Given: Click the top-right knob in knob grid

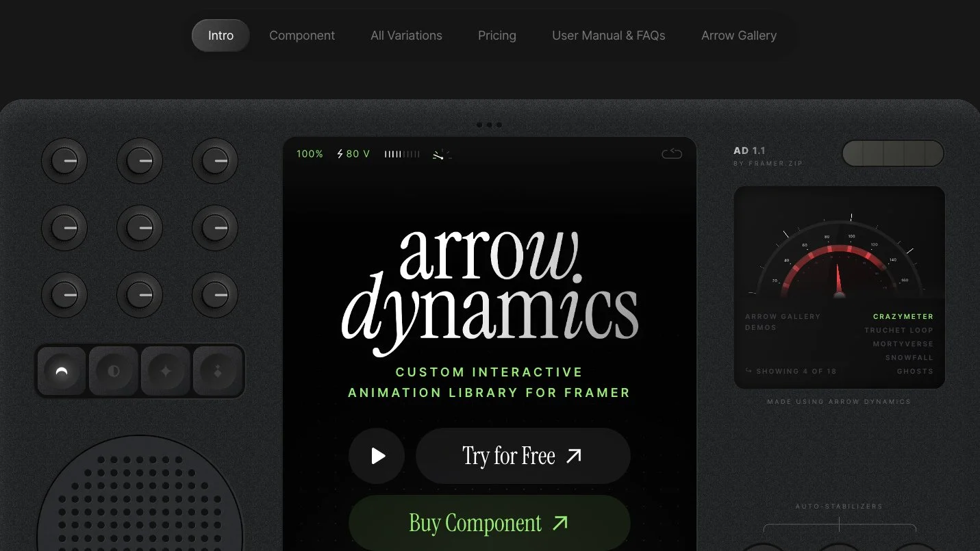Looking at the screenshot, I should (215, 162).
